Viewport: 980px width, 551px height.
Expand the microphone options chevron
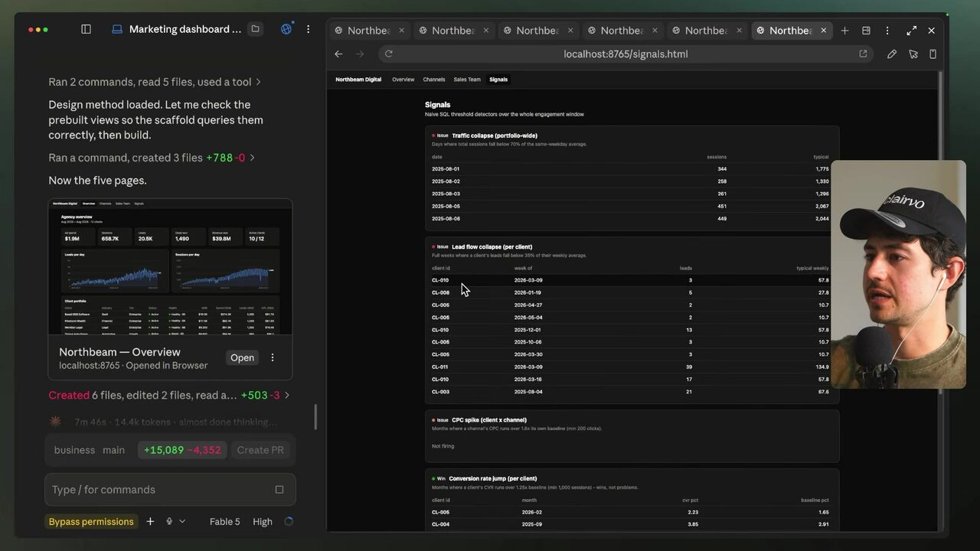182,521
